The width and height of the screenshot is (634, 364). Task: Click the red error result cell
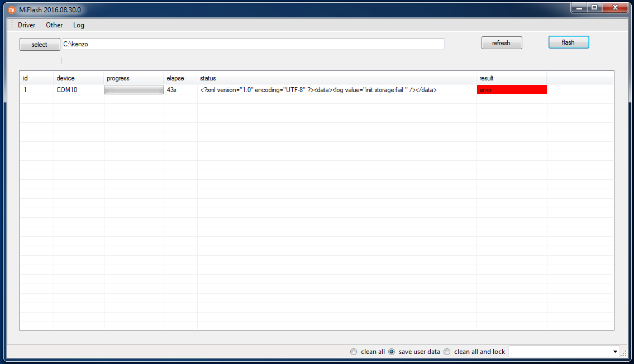[x=511, y=90]
